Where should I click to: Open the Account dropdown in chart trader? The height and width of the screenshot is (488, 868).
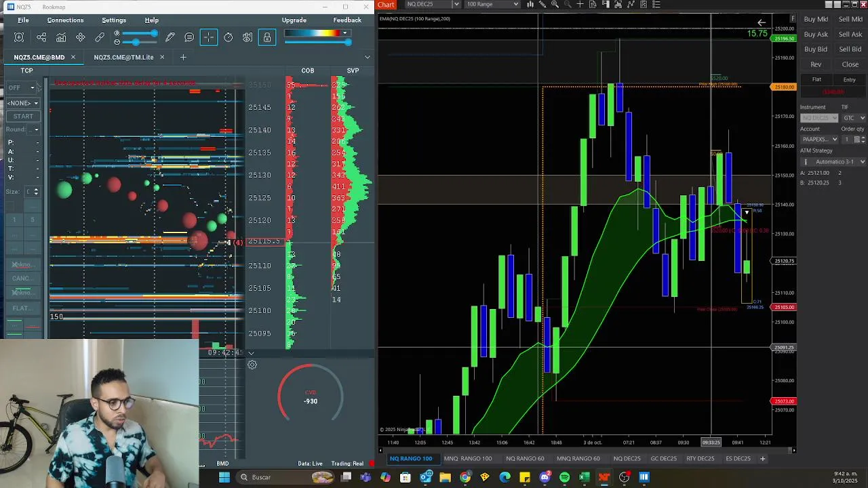(819, 139)
